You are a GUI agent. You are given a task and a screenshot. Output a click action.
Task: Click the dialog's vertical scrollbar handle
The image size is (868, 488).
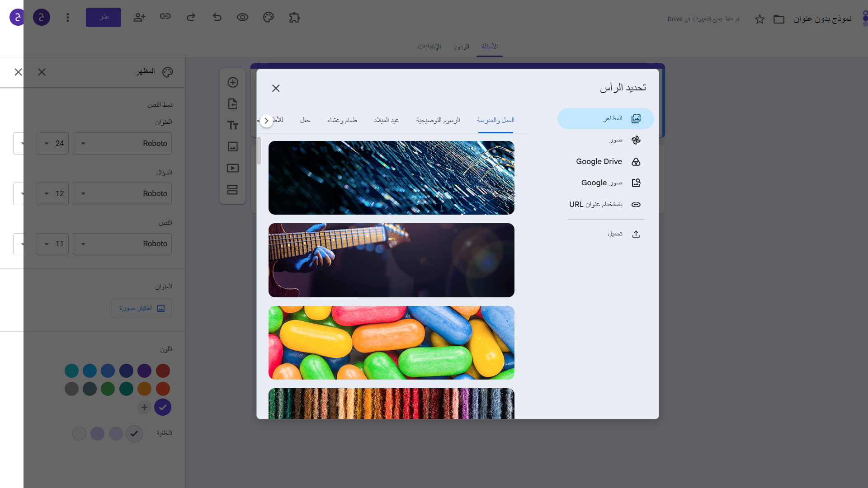coord(259,150)
